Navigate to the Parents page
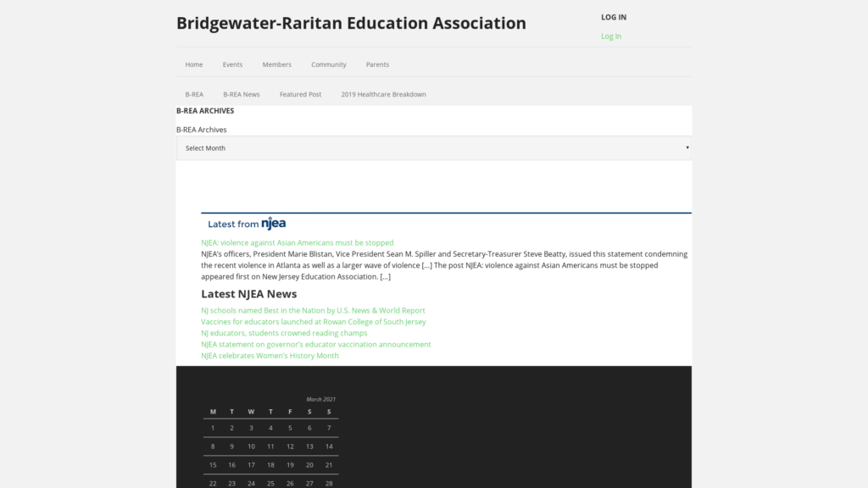Screen dimensions: 868x488 (377, 64)
